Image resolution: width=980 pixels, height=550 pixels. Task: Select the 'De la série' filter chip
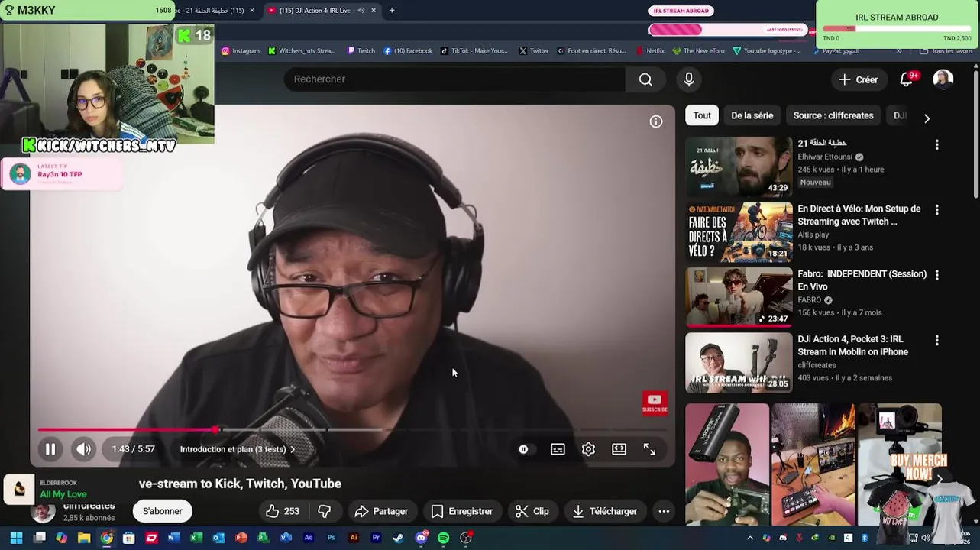(x=752, y=115)
